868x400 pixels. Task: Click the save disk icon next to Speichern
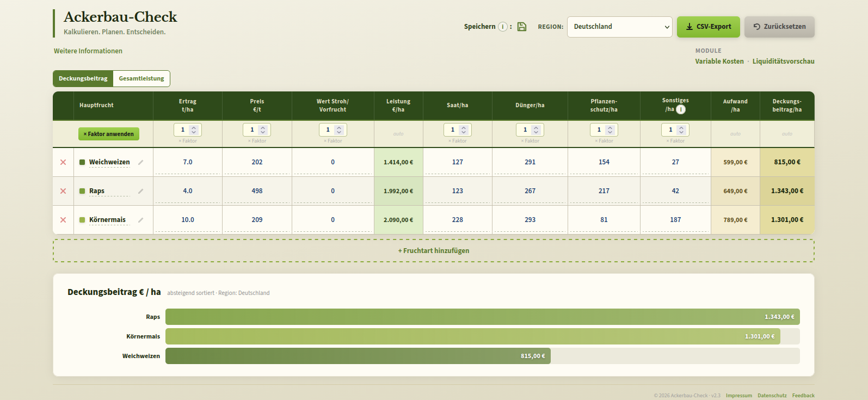coord(521,27)
